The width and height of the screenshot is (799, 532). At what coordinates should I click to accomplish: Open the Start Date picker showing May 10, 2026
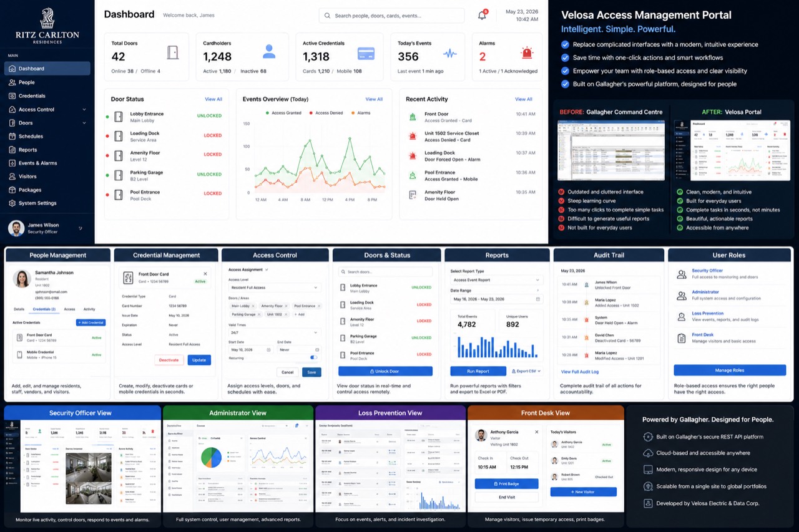click(x=250, y=350)
